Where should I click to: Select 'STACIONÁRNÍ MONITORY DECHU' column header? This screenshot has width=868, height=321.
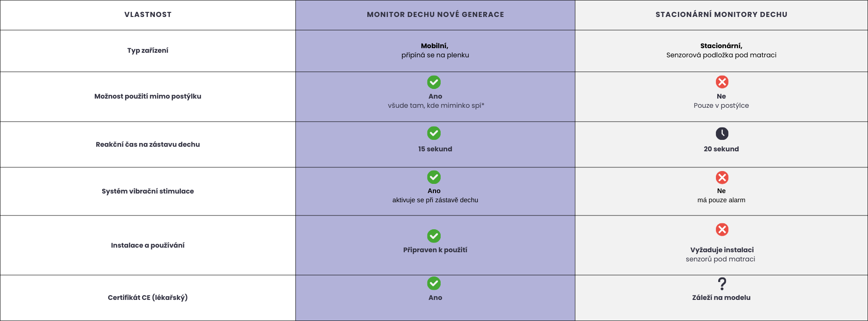click(x=721, y=15)
